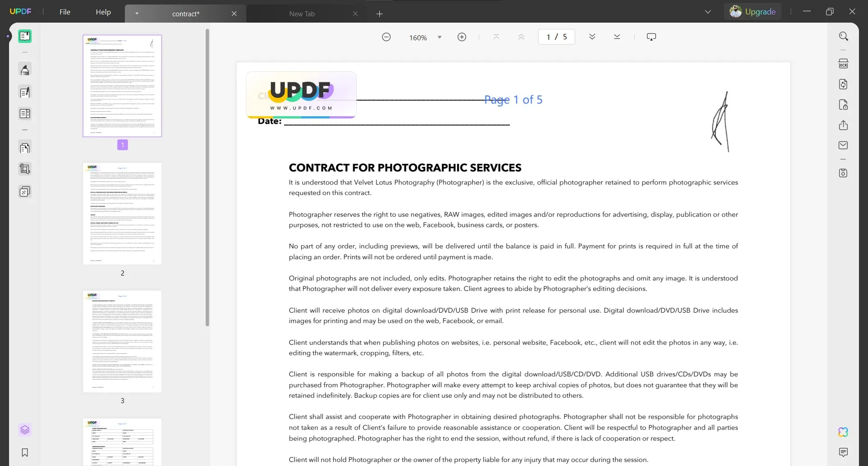Share this file with others
The width and height of the screenshot is (868, 466).
point(843,125)
